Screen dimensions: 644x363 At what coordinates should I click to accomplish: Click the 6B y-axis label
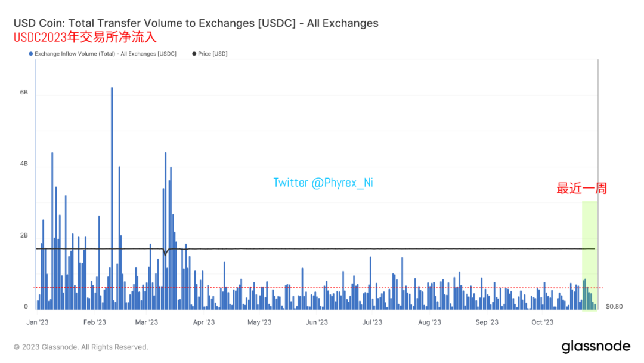click(x=24, y=93)
